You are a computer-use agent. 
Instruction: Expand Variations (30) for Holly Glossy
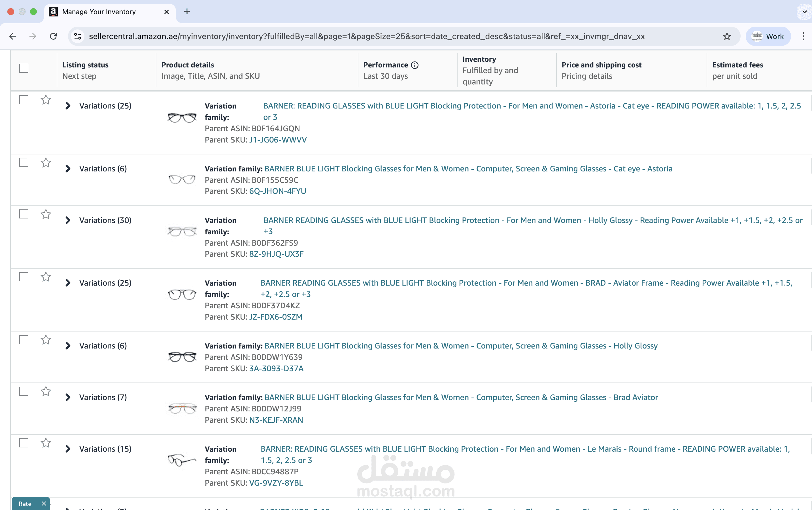coord(68,220)
